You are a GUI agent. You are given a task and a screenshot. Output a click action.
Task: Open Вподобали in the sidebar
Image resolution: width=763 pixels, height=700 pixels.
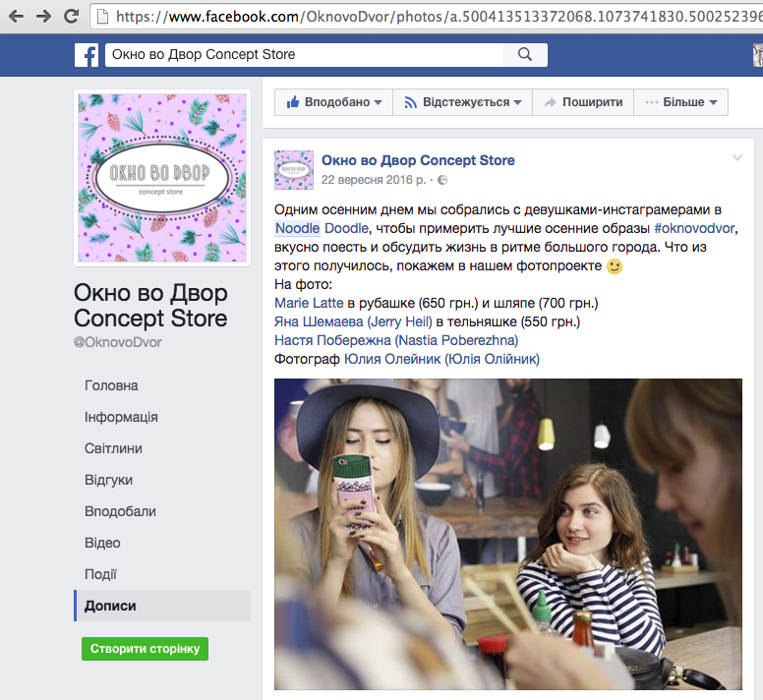coord(120,512)
